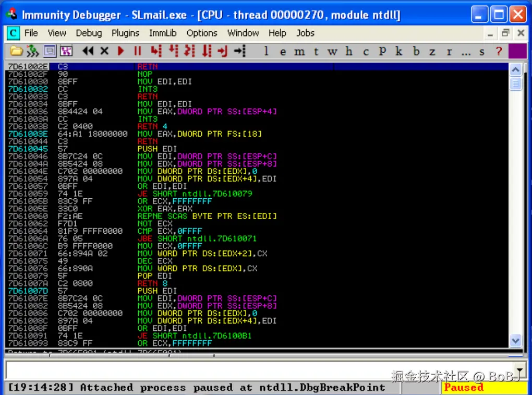532x395 pixels.
Task: Open the Debug menu
Action: click(89, 33)
